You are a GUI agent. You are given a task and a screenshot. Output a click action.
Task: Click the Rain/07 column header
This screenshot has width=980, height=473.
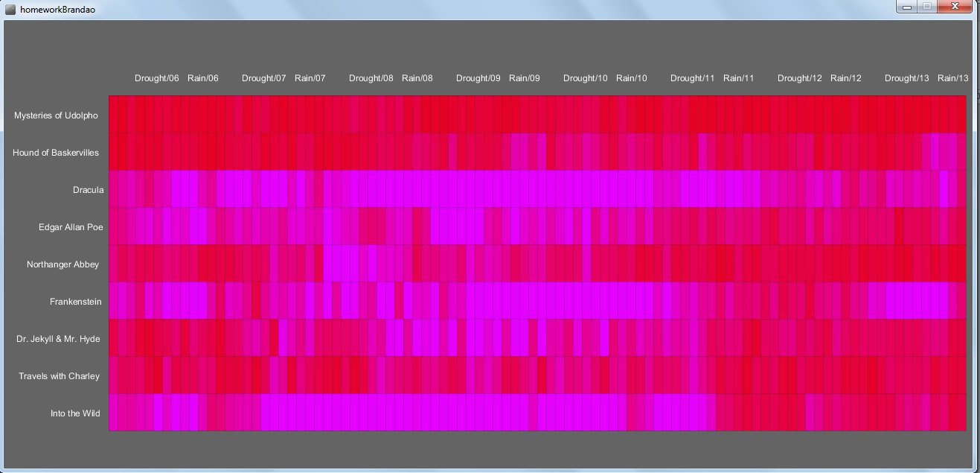[x=310, y=78]
